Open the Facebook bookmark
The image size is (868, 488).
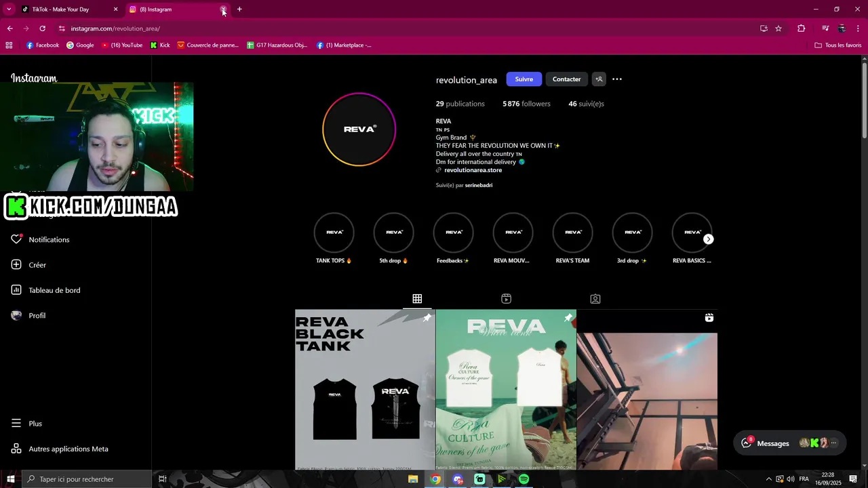(43, 45)
